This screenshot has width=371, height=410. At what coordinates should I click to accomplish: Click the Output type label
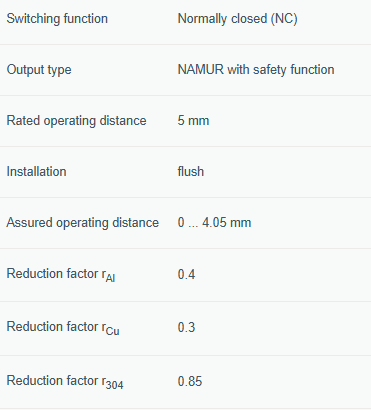point(39,70)
